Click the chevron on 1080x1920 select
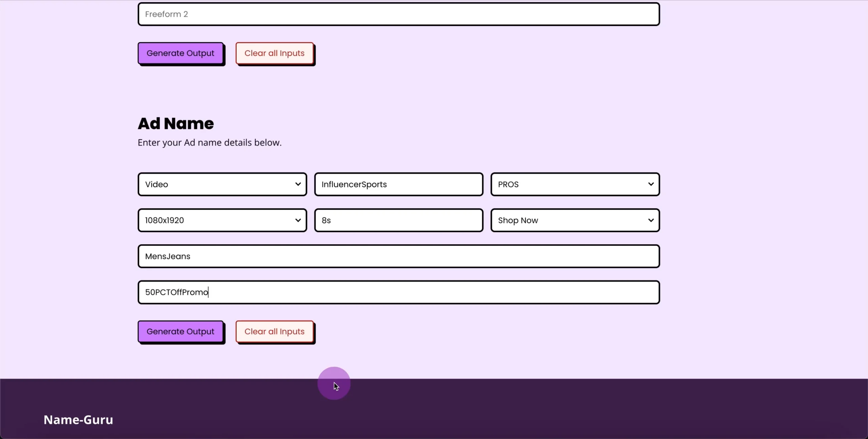868x439 pixels. [298, 220]
